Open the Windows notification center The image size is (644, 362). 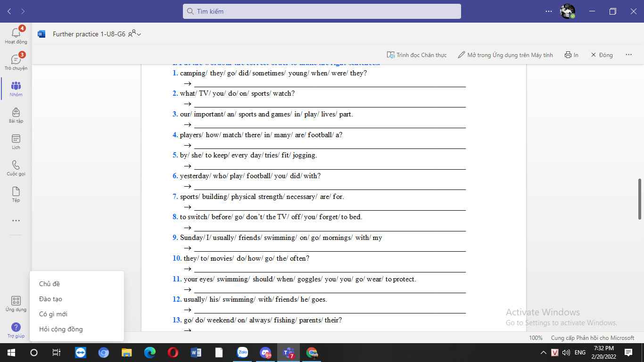pyautogui.click(x=628, y=353)
